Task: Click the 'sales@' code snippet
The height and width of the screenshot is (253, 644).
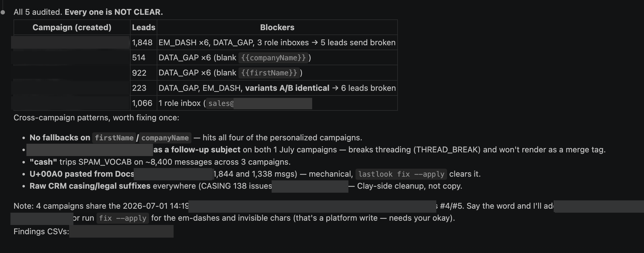Action: [221, 103]
